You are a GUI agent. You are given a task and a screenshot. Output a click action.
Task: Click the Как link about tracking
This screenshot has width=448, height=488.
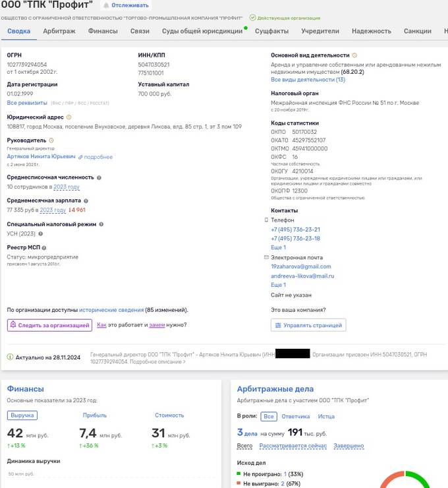(101, 325)
